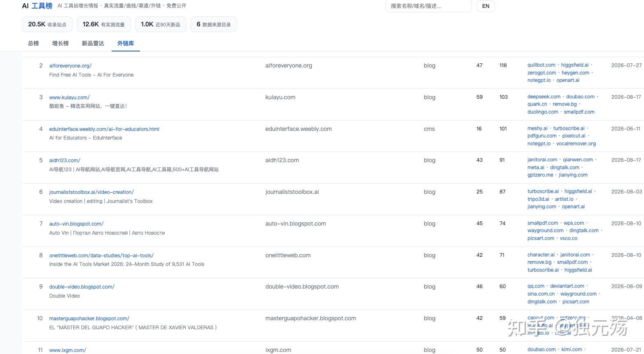Open quark.cn in the kulayu row
The image size is (644, 354).
point(537,104)
